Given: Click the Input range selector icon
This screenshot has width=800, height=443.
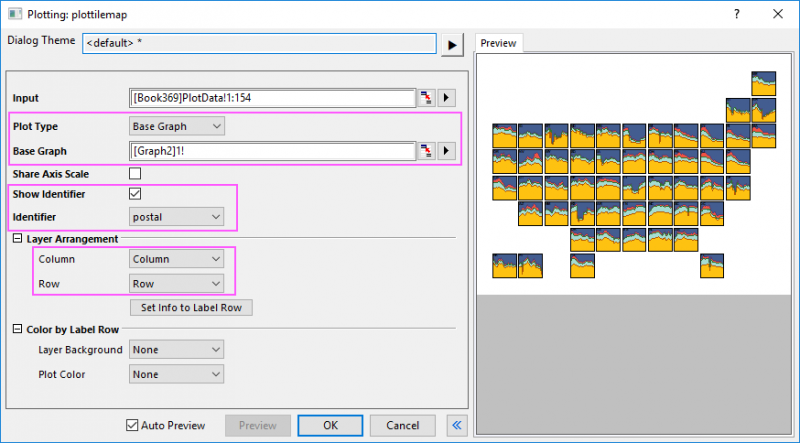Looking at the screenshot, I should pos(426,98).
